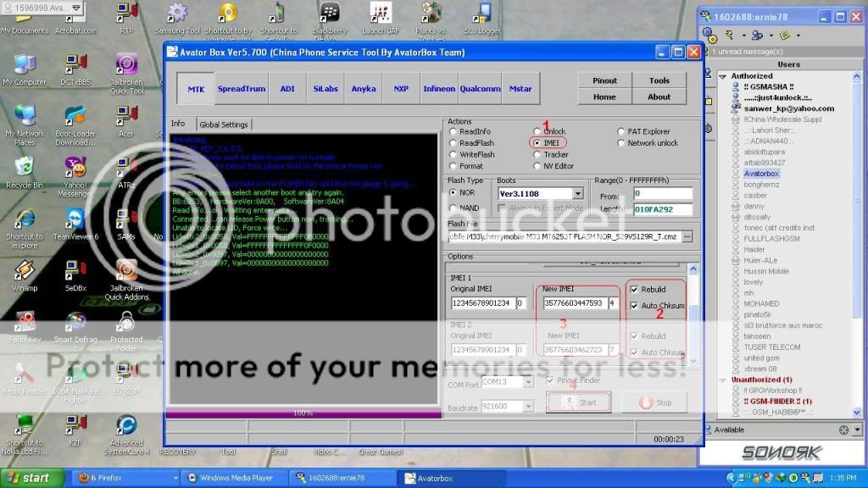Screen dimensions: 868x488
Task: Click the IMEI 1 New IMEI field
Action: click(572, 303)
